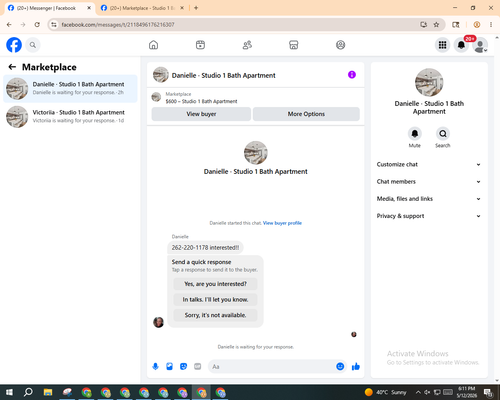500x400 pixels.
Task: Open the Home feed icon
Action: coord(153,45)
